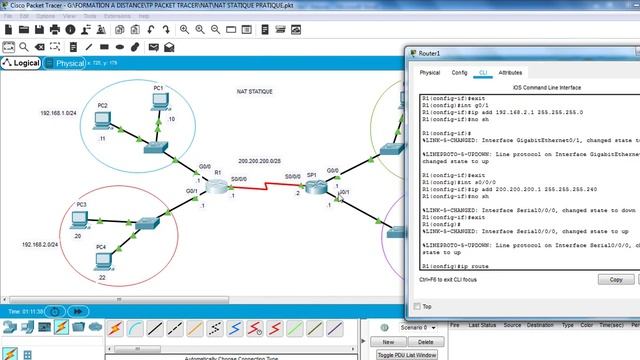Click the Redo arrow icon

166,29
